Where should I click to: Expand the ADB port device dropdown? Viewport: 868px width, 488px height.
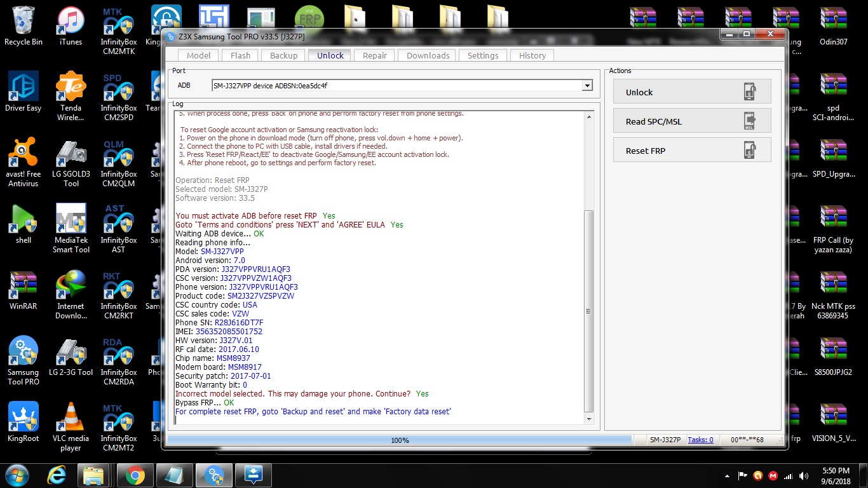[587, 86]
